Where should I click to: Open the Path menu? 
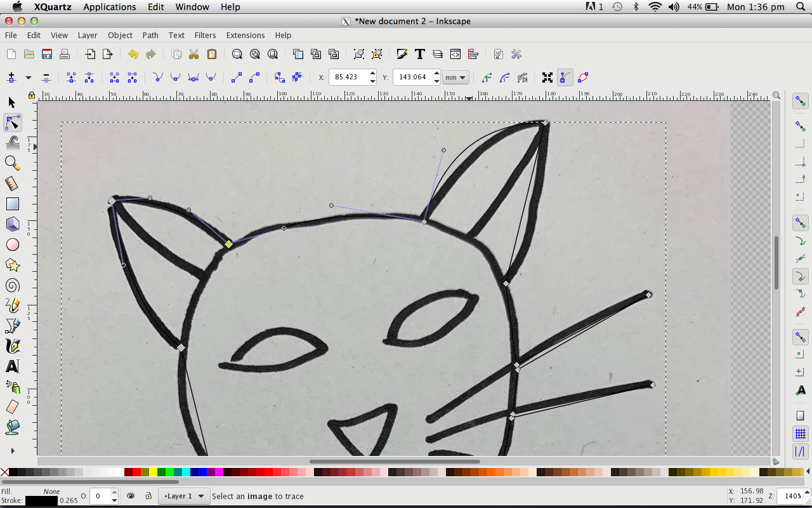(150, 35)
